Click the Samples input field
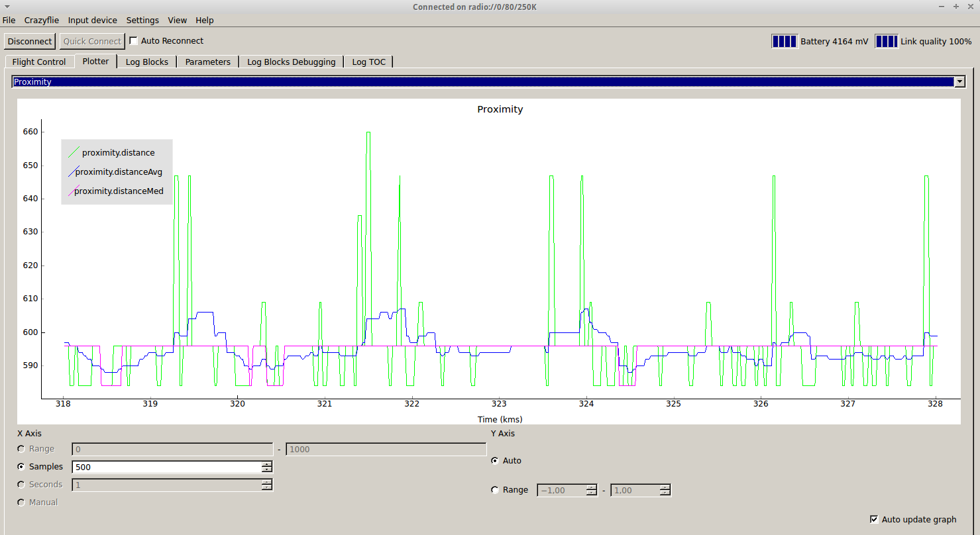This screenshot has height=535, width=980. click(x=166, y=467)
